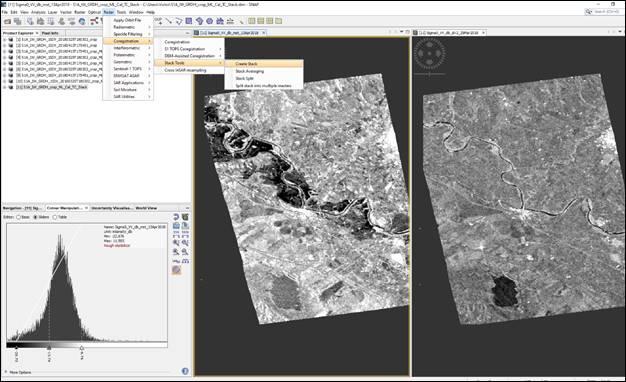
Task: Open the Graph Builder toolbar icon
Action: point(94,21)
